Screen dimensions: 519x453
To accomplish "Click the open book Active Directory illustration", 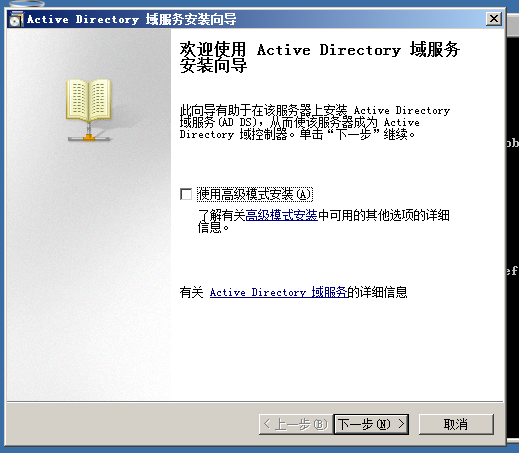I will 89,100.
